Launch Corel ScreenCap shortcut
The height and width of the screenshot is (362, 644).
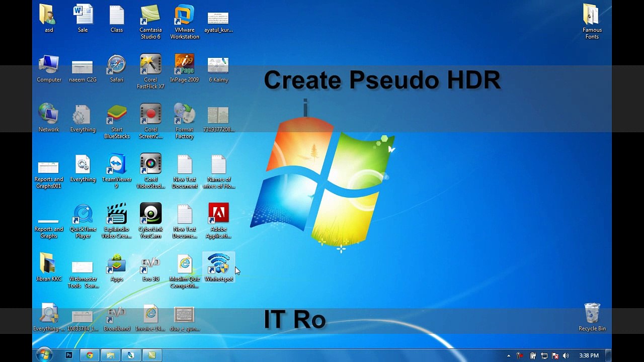point(150,121)
